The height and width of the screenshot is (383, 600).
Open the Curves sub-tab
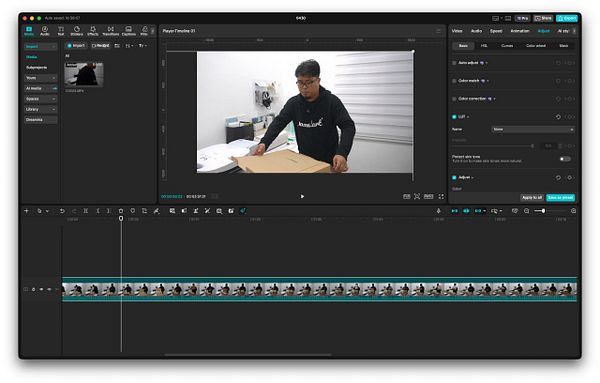pos(507,46)
